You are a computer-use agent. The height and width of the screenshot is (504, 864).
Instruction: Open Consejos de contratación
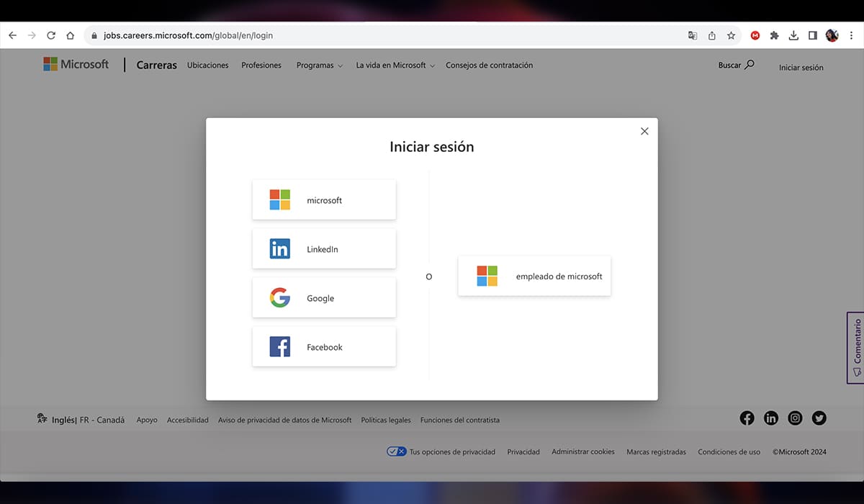(x=490, y=66)
